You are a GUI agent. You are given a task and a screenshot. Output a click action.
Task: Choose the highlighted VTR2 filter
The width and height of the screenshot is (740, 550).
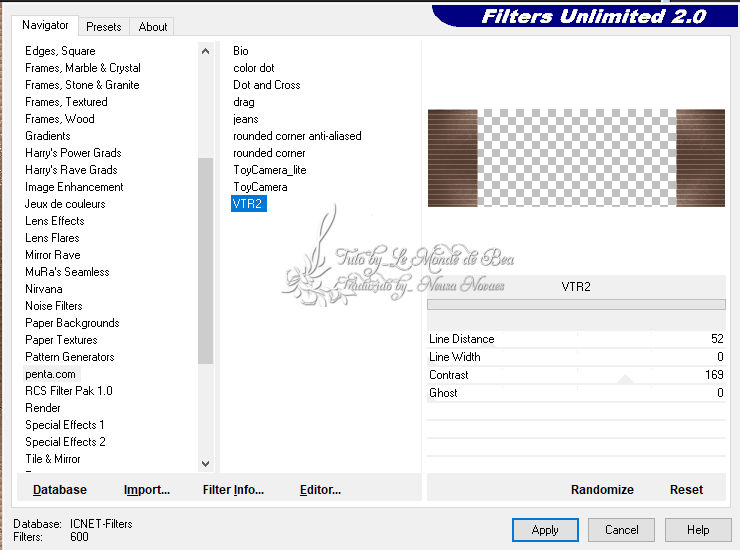[249, 204]
